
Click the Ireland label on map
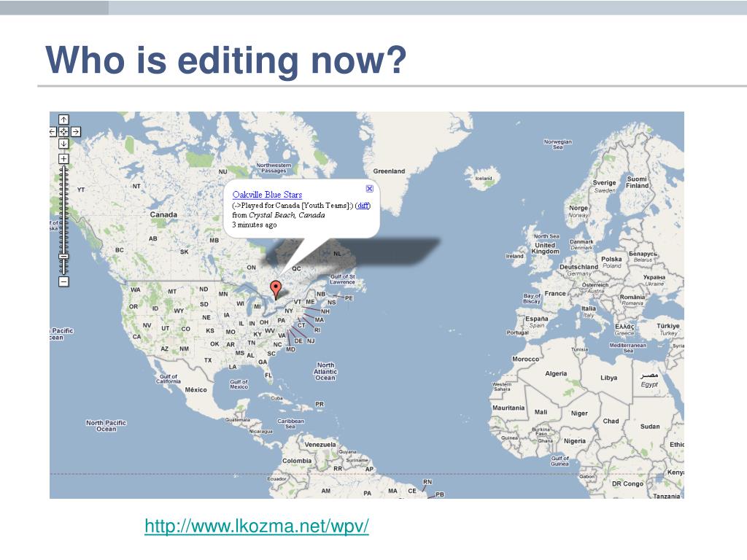[514, 256]
